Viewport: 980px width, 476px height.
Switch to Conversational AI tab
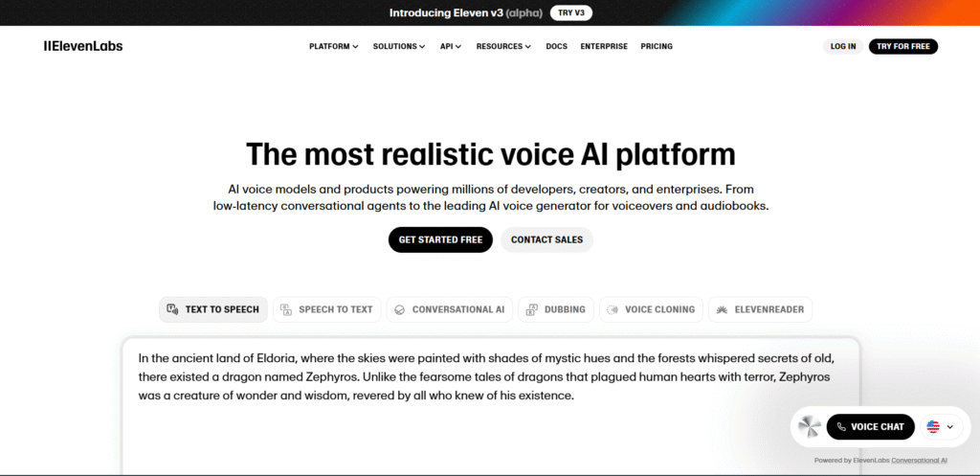[x=450, y=309]
